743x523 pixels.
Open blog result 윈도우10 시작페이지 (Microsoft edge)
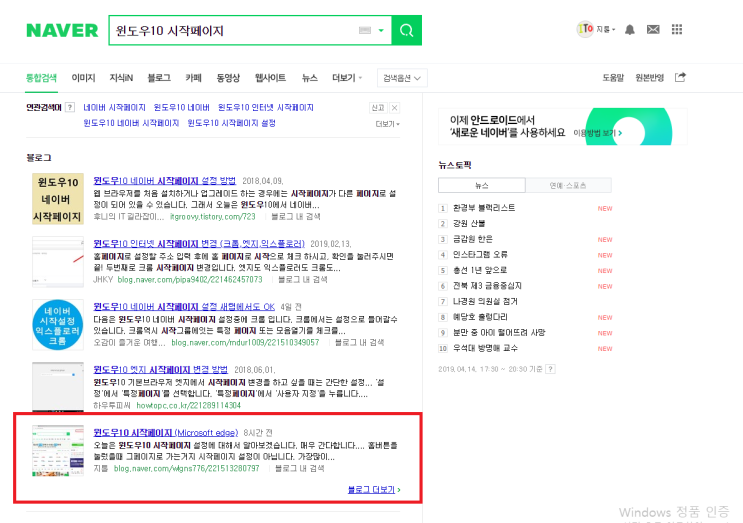[165, 433]
